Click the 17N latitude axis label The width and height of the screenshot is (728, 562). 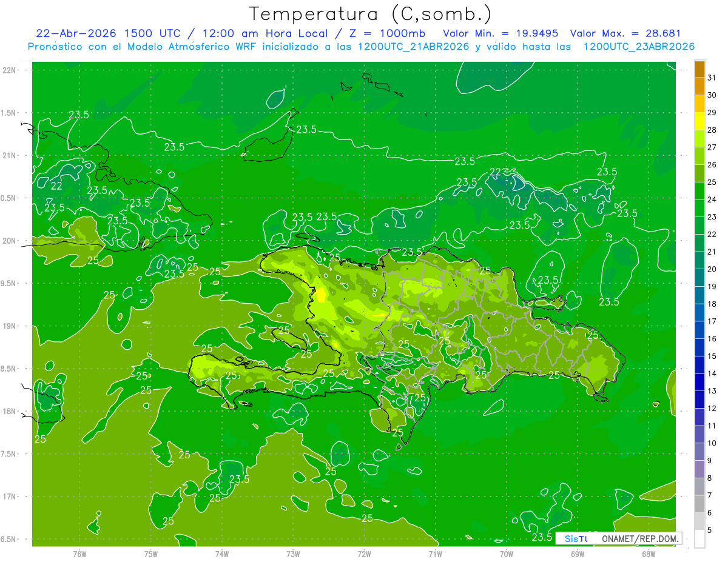point(9,497)
